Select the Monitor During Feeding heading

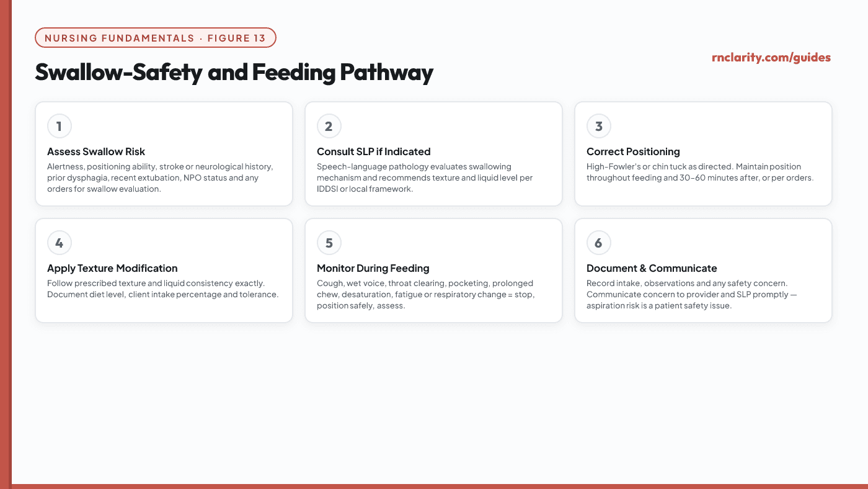tap(373, 268)
